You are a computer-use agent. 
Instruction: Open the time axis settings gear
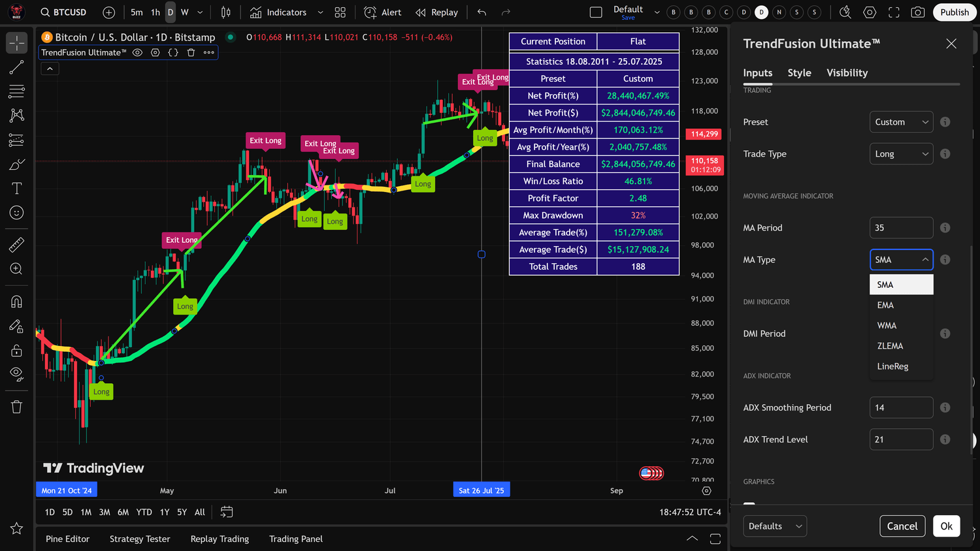pyautogui.click(x=706, y=490)
